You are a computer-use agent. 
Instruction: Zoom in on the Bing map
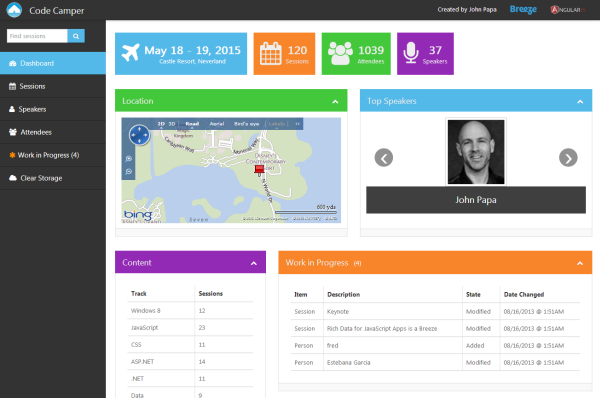tap(129, 158)
